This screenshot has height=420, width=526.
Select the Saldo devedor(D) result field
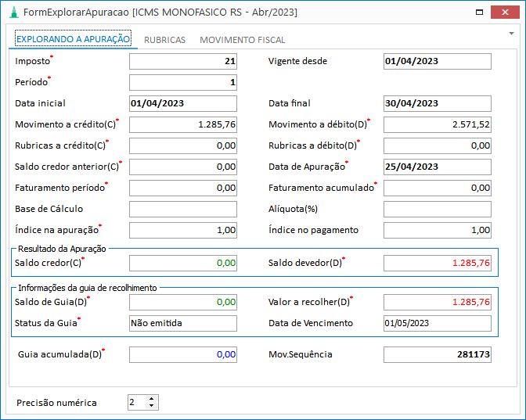point(437,263)
